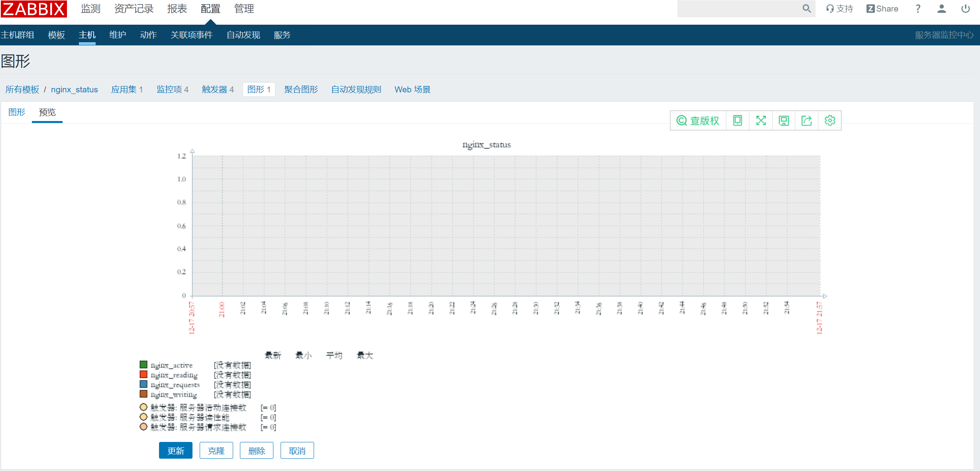Go to 模板 submenu
Viewport: 980px width, 471px height.
(56, 35)
